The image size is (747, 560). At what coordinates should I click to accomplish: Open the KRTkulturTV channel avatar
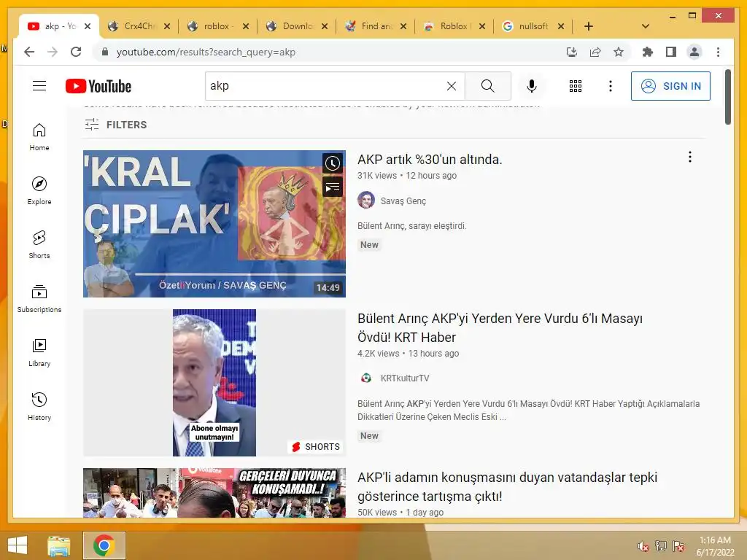(x=366, y=378)
